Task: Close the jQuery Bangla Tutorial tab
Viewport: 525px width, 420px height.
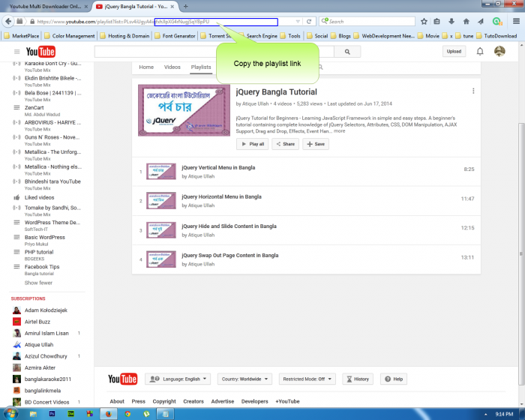Action: tap(172, 6)
